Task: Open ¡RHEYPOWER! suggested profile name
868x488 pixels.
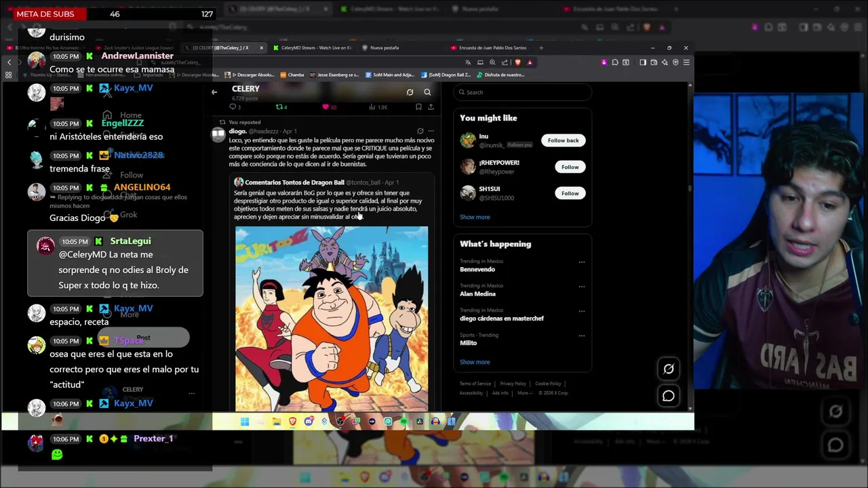Action: [x=499, y=163]
